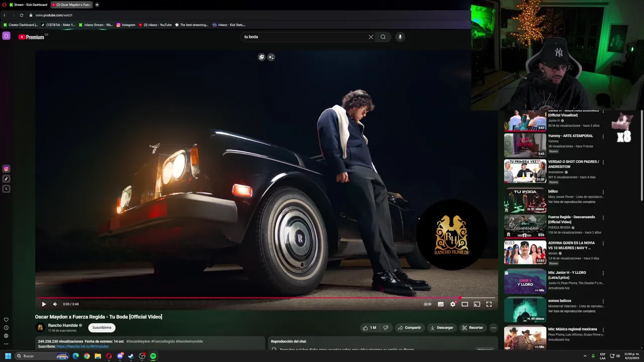Screen dimensions: 644x362
Task: Open sidebar history clock icon
Action: pos(6,328)
